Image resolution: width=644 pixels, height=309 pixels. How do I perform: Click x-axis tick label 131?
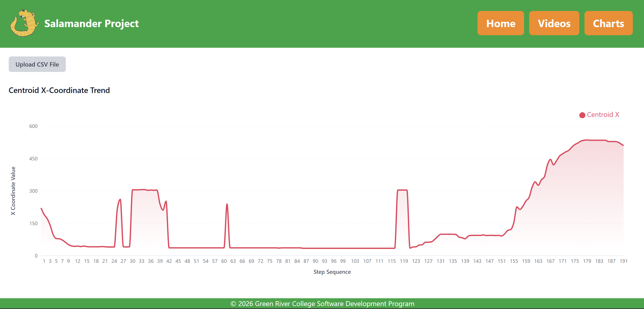(x=441, y=261)
